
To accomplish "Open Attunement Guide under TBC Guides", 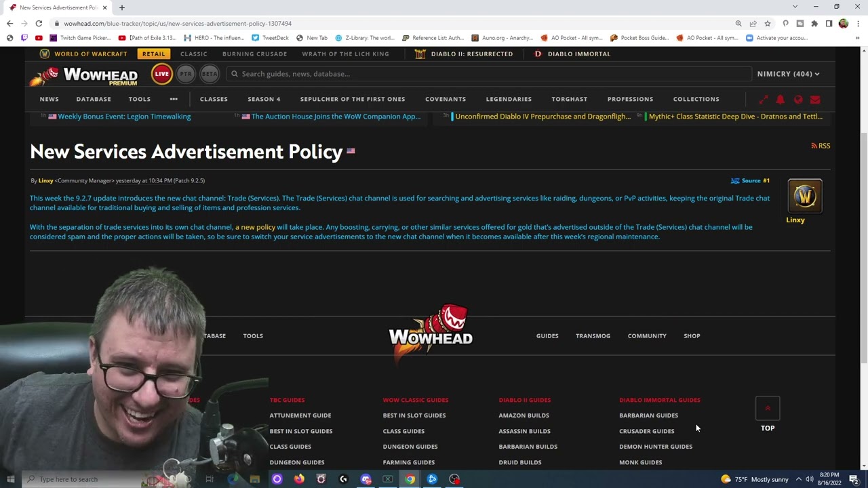I will [300, 415].
